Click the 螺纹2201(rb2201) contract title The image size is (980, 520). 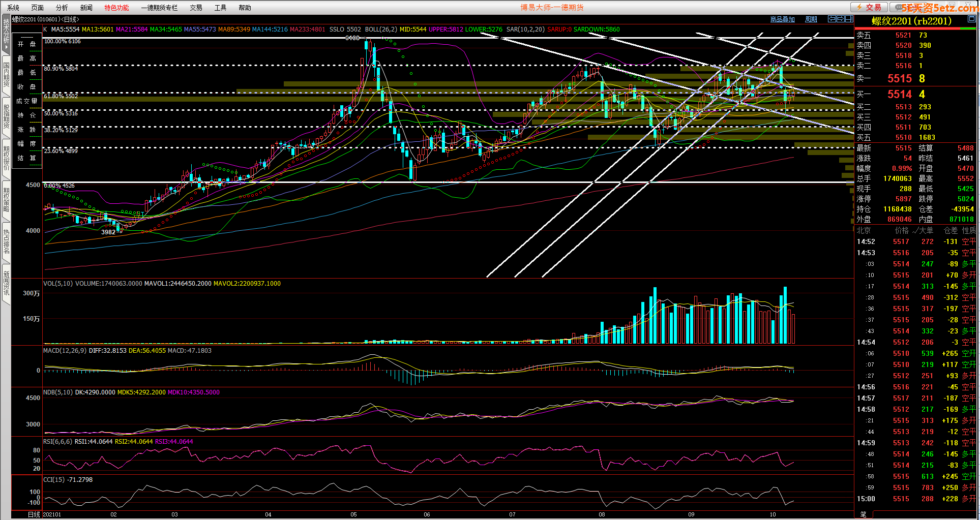911,21
